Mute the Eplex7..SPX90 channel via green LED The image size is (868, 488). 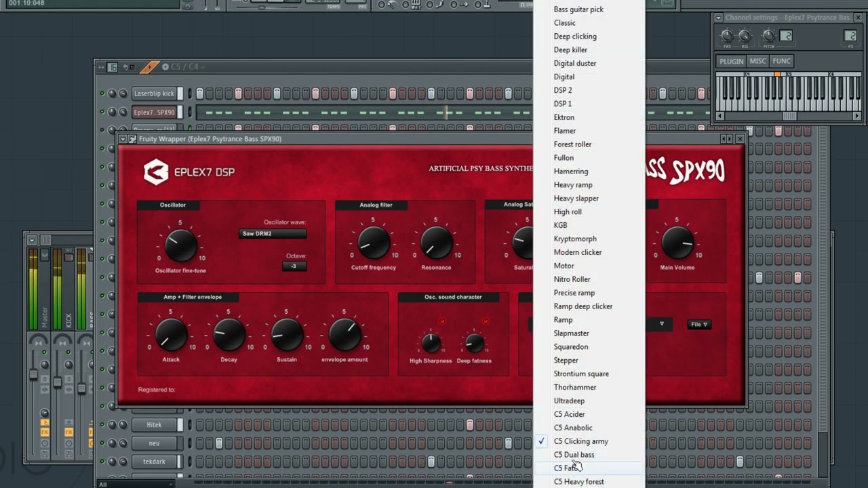(102, 113)
